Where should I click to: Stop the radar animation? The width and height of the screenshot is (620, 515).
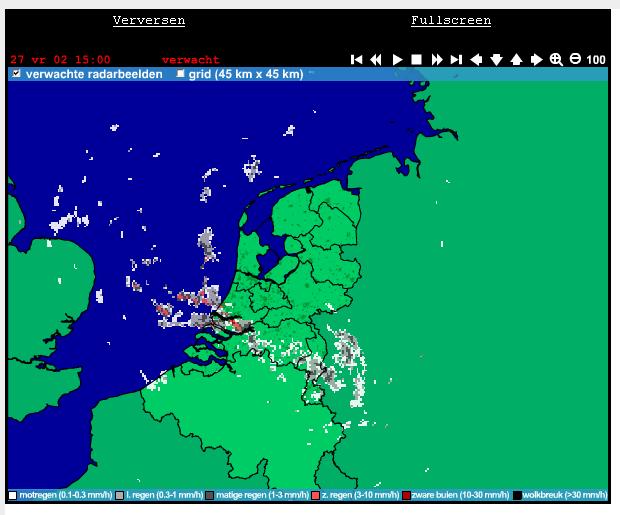pyautogui.click(x=416, y=60)
